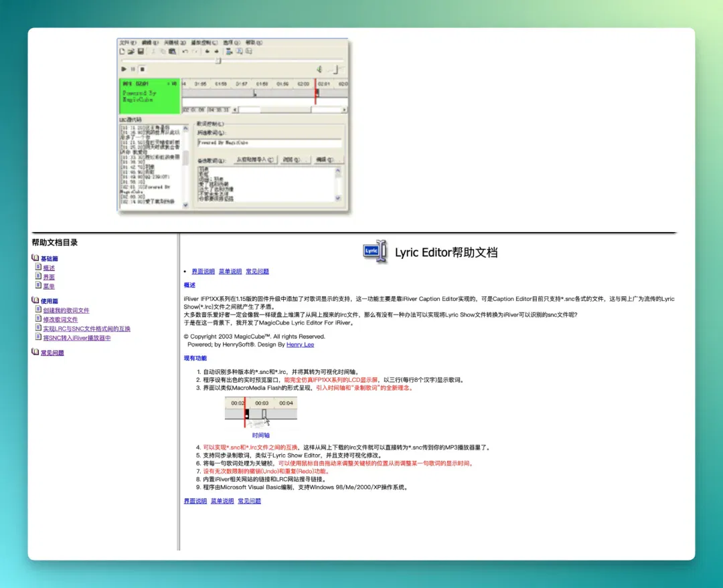Click the book icon beside 基础篇
Image resolution: width=723 pixels, height=588 pixels.
tap(35, 258)
